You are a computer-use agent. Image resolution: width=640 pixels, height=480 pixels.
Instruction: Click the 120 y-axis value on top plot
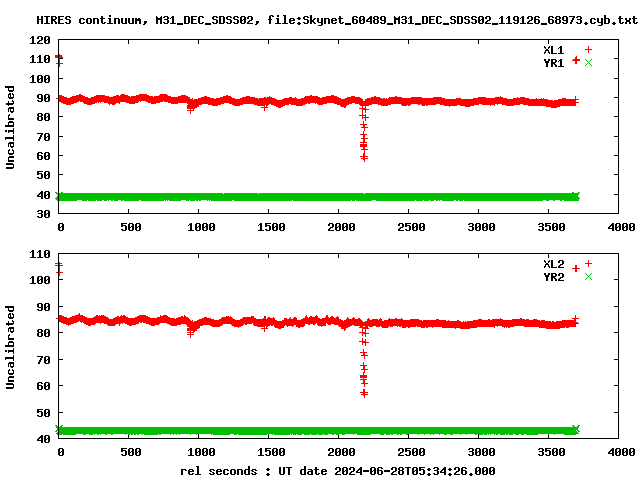pos(40,40)
